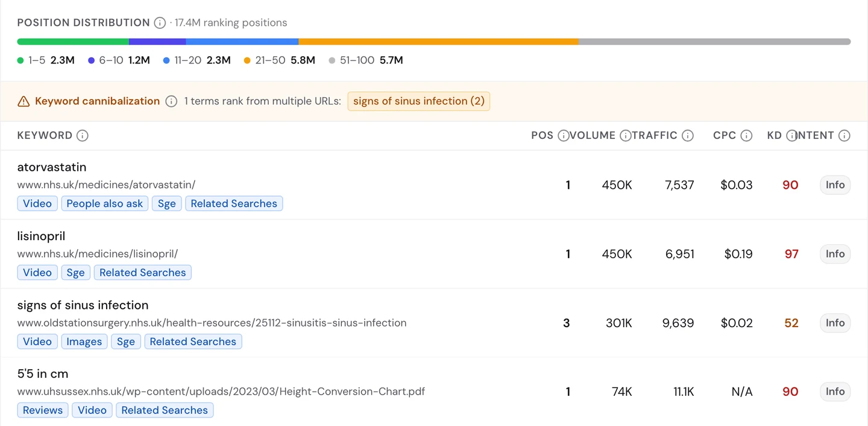Click Related Searches tag under atorvastatin
This screenshot has width=868, height=426.
[234, 204]
